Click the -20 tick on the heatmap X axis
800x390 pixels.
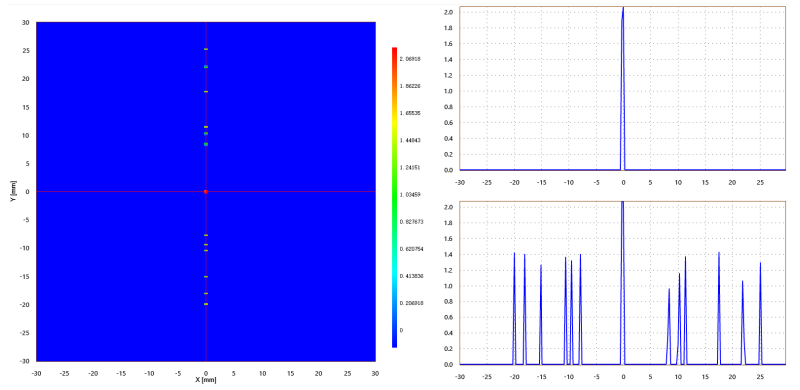pyautogui.click(x=93, y=373)
